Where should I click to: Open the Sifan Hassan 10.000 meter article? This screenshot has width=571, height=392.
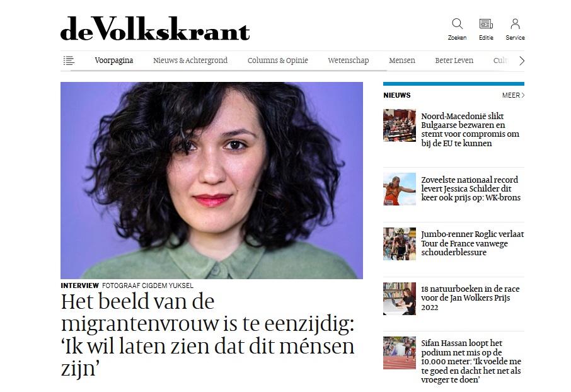(x=471, y=361)
